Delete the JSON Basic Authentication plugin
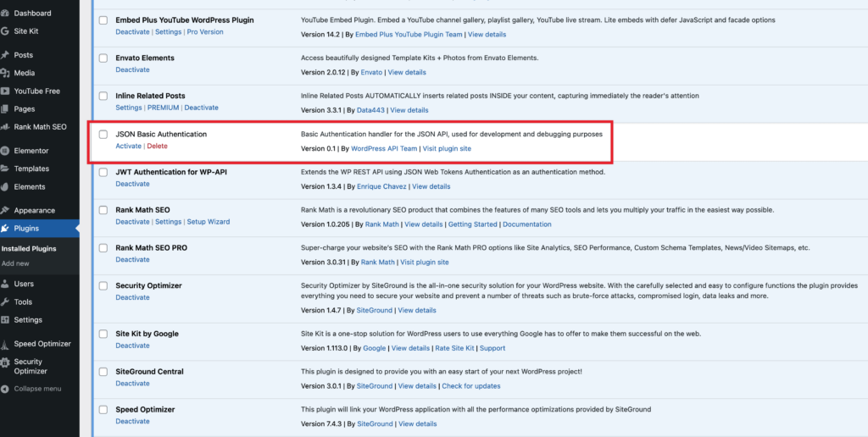 click(x=157, y=146)
